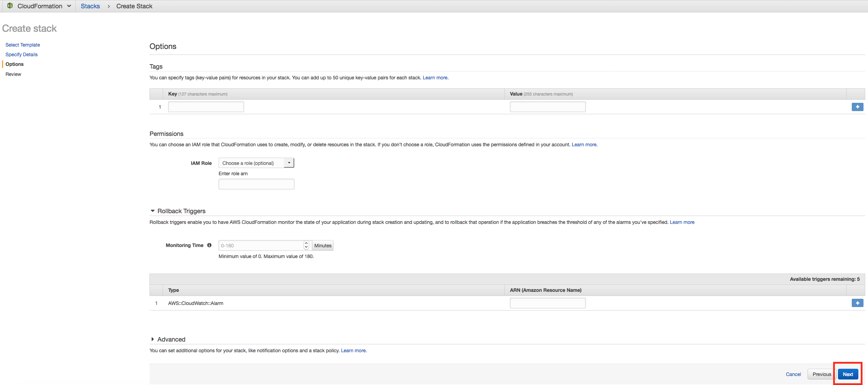
Task: Click the Enter role arn text field
Action: pyautogui.click(x=256, y=184)
